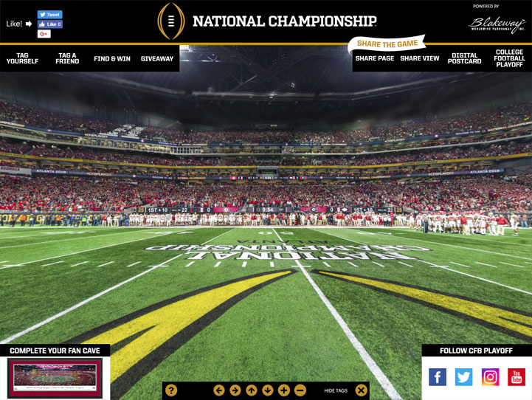Screen dimensions: 532x400
Task: Select Tag Yourself menu item
Action: click(22, 58)
